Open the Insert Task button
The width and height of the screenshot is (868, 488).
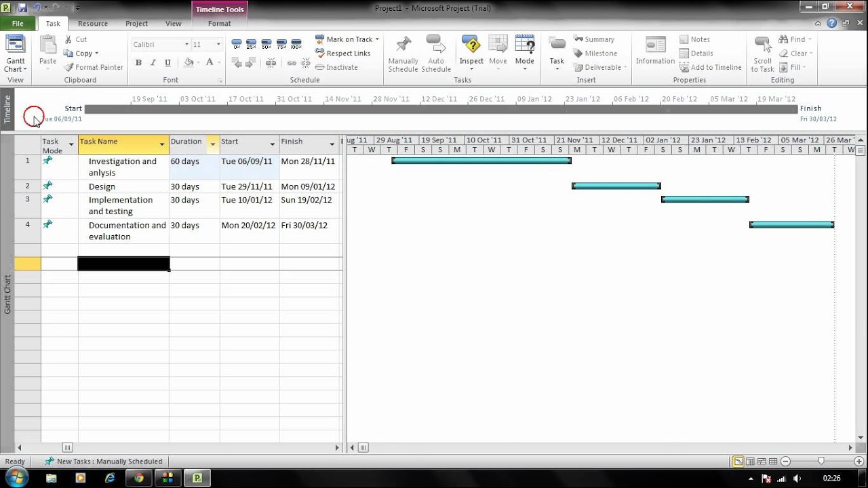[x=557, y=53]
